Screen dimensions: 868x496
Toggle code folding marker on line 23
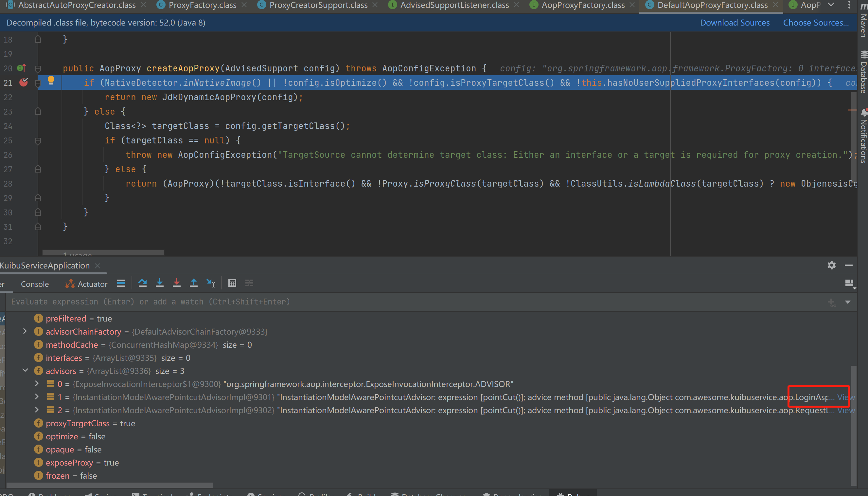tap(38, 111)
